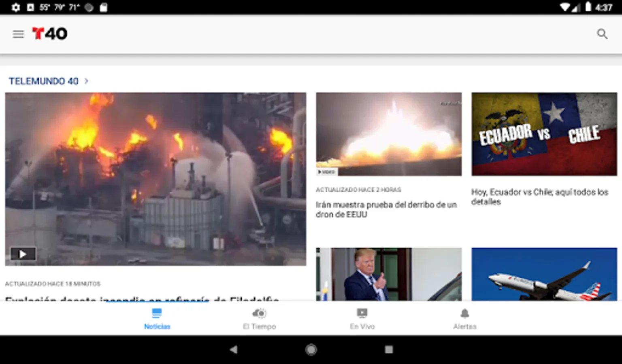
Task: Select 'Actualizado hace 2 horas' timestamp
Action: coord(358,190)
